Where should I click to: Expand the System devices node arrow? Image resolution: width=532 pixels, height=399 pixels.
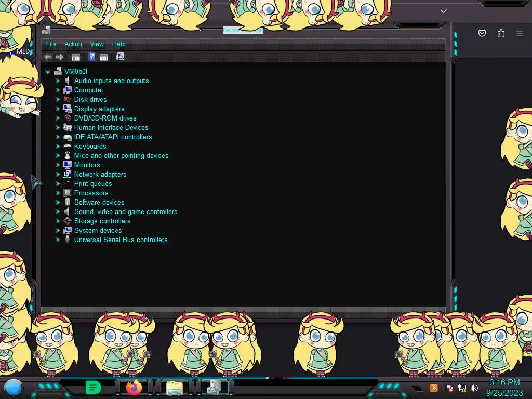[57, 230]
